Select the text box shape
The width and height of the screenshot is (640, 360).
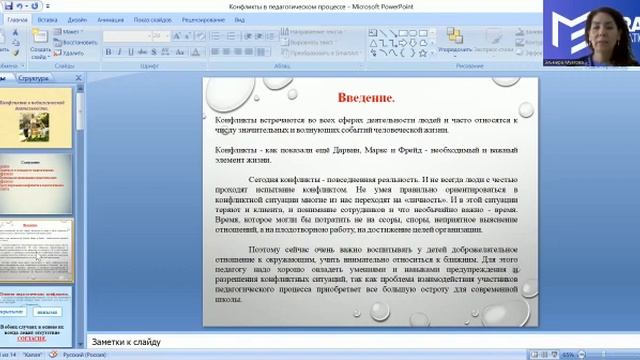pos(373,33)
